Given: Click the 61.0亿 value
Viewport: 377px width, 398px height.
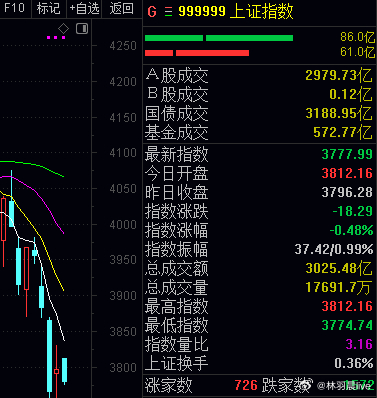Looking at the screenshot, I should point(357,52).
